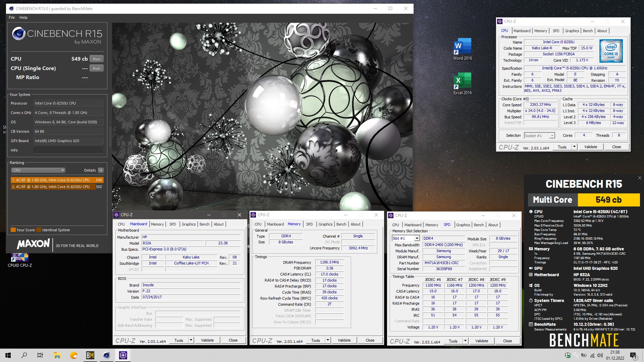Click the Max Bandwidth DDR4-2400 field
Viewport: 644px width, 362px height.
(x=443, y=245)
